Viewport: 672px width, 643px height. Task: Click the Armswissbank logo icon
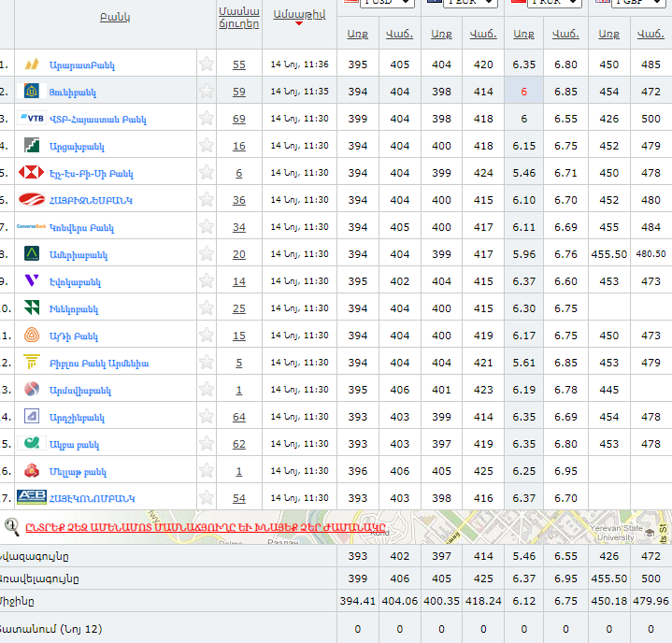(32, 389)
